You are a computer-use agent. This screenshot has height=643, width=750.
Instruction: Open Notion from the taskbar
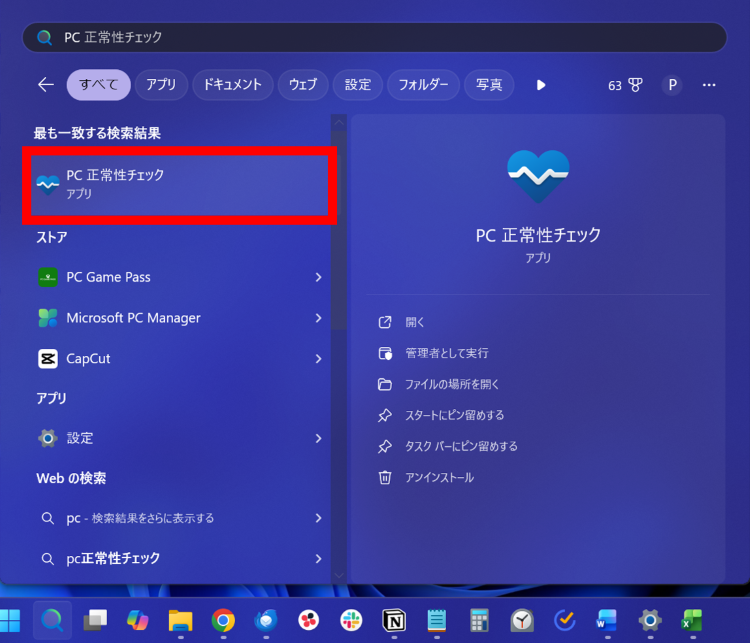(x=394, y=621)
